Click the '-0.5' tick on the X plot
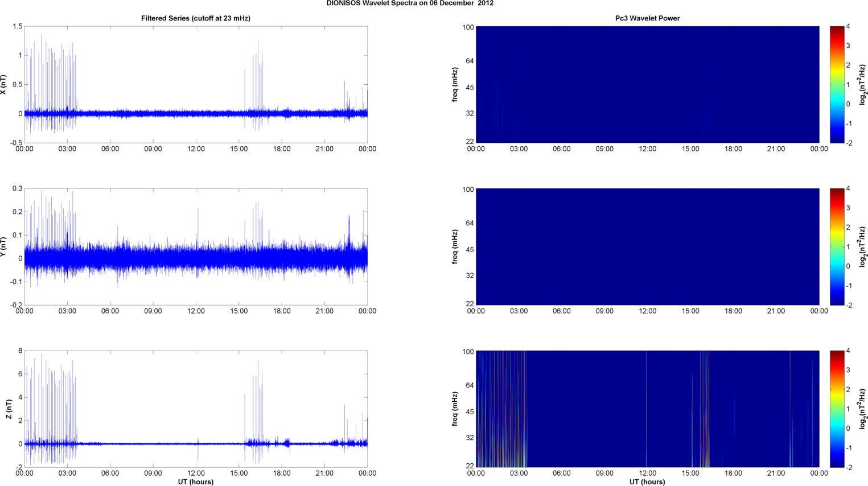Viewport: 868px width, 486px height. 16,143
